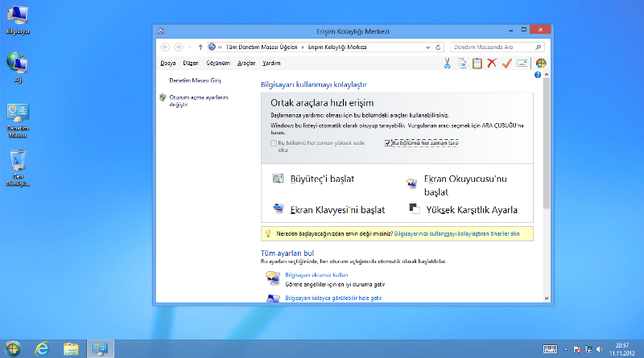Viewport: 644px width, 358px height.
Task: Click 'Oturum açma ayarlarını değiştir' link
Action: point(199,101)
